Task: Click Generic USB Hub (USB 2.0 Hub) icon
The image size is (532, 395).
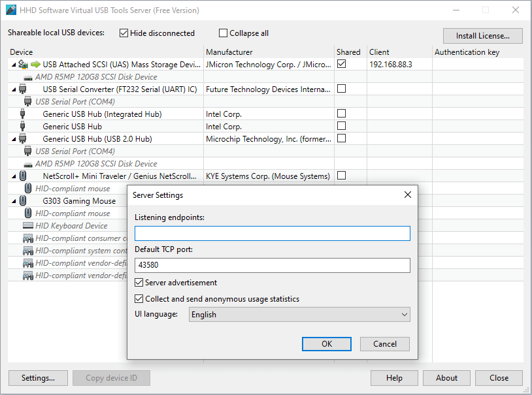Action: tap(23, 138)
